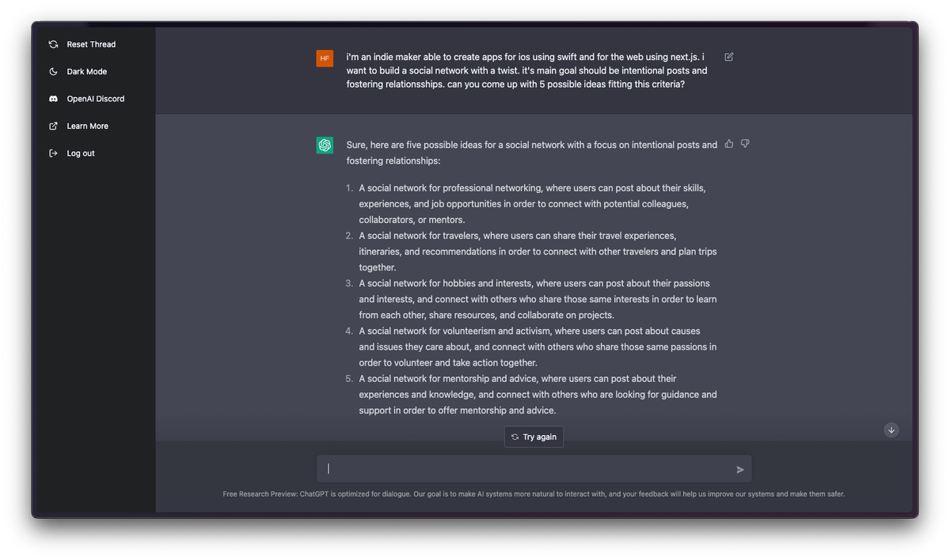Give the response a thumbs up
The width and height of the screenshot is (950, 560).
pyautogui.click(x=729, y=144)
